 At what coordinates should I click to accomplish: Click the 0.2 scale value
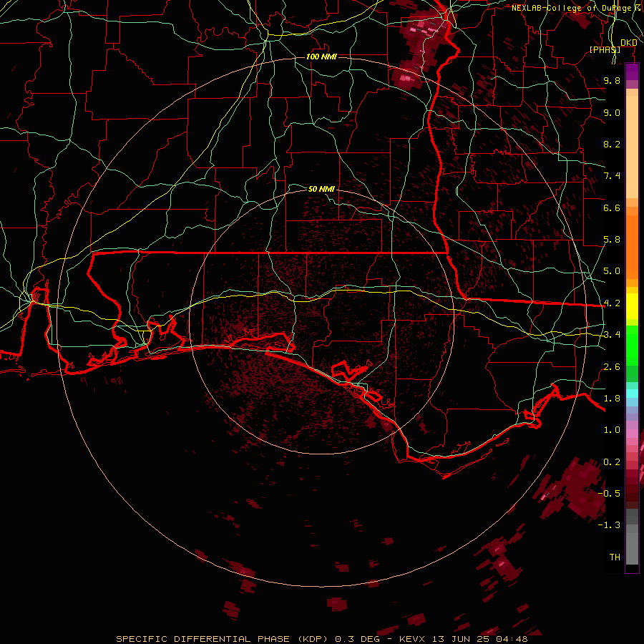pyautogui.click(x=612, y=462)
